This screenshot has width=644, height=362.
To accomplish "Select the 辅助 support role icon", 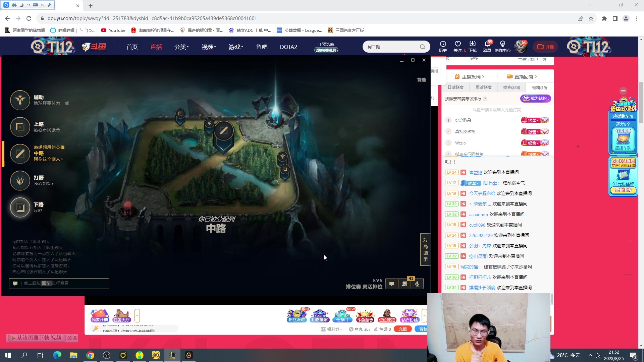I will (x=20, y=100).
